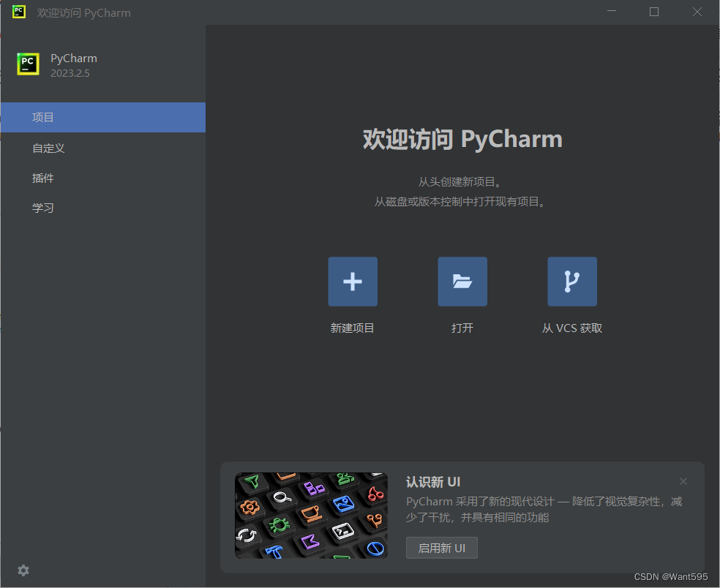Minimize the PyCharm welcome window
This screenshot has height=588, width=720.
611,12
